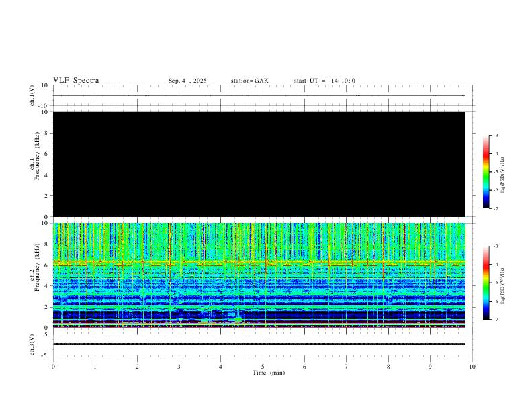Click the "4" tick on ch.2 frequency axis

click(46, 286)
